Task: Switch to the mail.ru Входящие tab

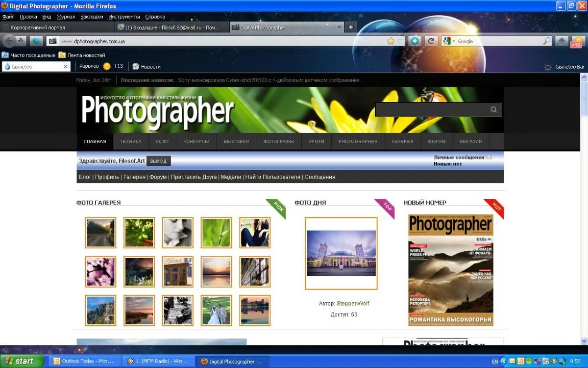Action: [172, 27]
